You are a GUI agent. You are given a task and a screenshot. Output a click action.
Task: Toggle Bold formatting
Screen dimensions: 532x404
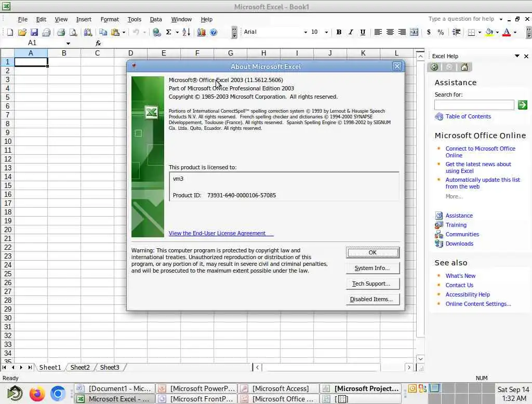click(x=339, y=32)
